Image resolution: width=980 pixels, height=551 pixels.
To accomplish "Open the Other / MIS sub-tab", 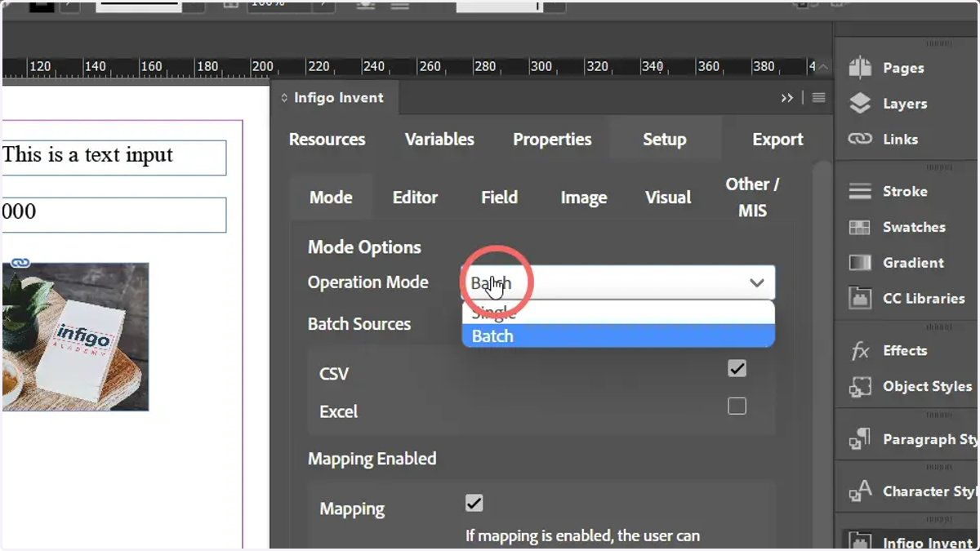I will [x=752, y=198].
